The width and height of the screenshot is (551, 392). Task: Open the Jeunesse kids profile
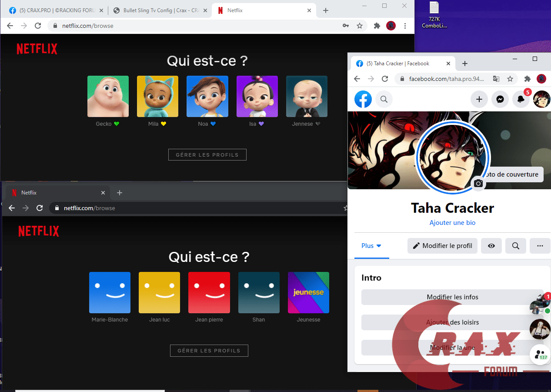(x=308, y=292)
